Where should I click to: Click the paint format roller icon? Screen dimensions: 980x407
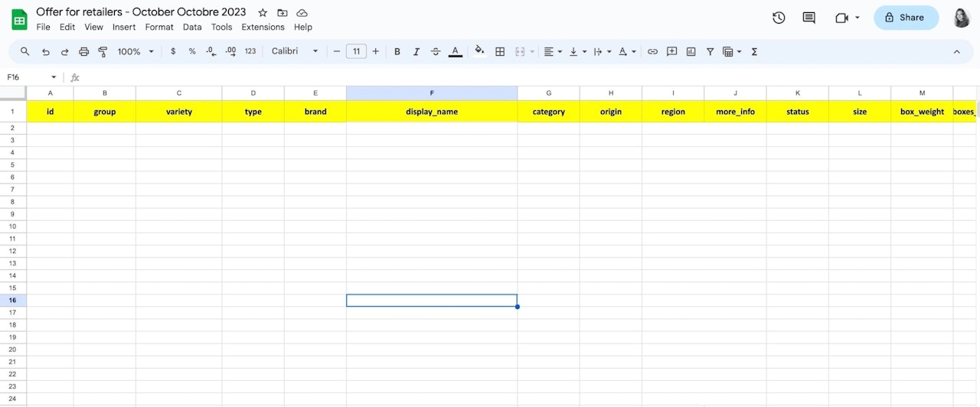coord(103,51)
